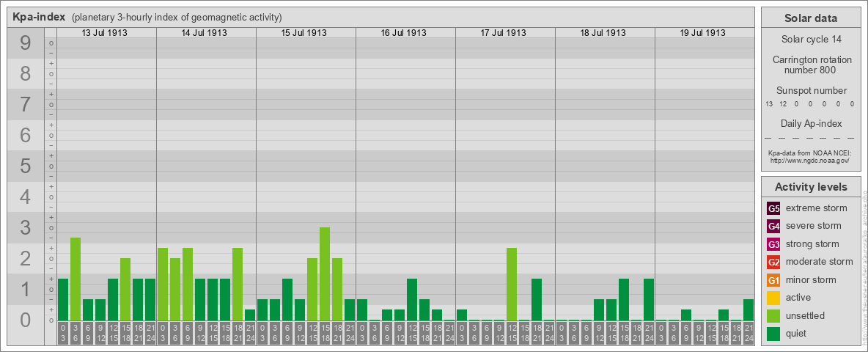Click the sunspot value '12'
868x352 pixels.
click(783, 104)
